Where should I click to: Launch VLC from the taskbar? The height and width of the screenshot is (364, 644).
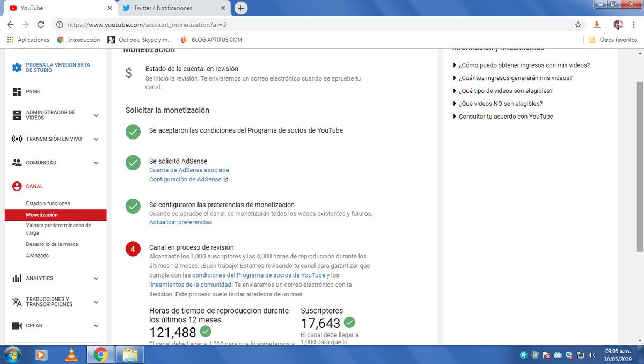tap(71, 355)
